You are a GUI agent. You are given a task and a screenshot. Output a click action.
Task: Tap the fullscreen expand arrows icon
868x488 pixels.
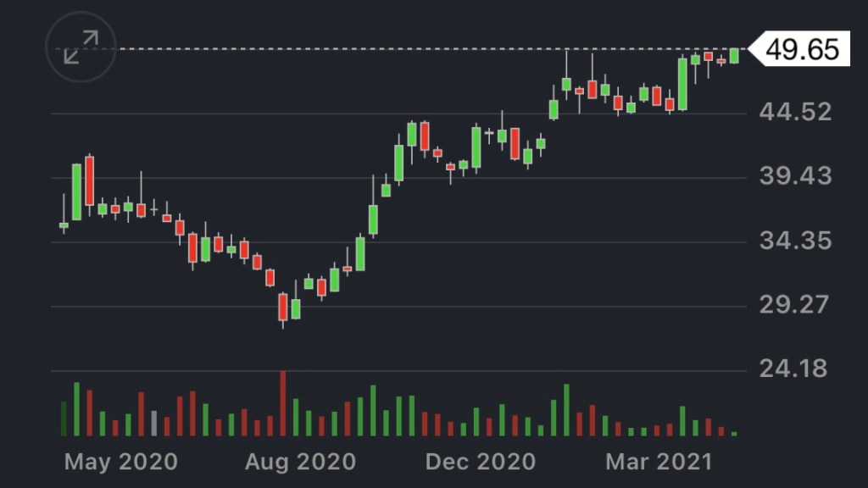point(81,48)
